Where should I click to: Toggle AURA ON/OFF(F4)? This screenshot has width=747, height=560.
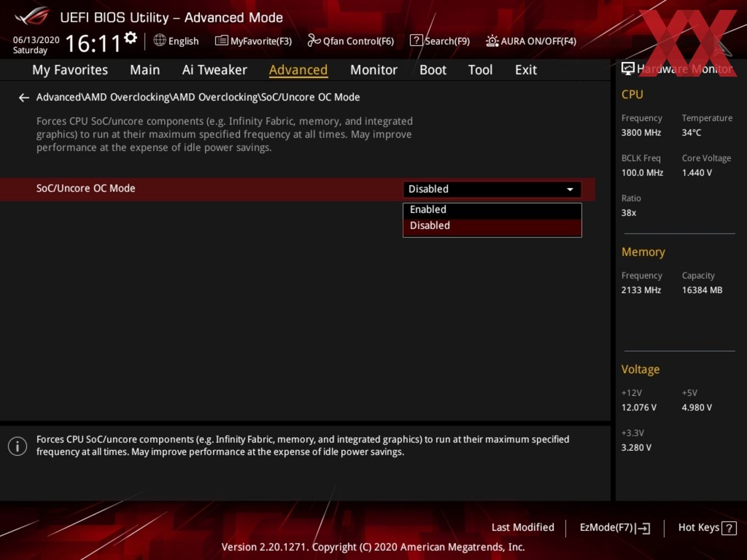[x=531, y=41]
